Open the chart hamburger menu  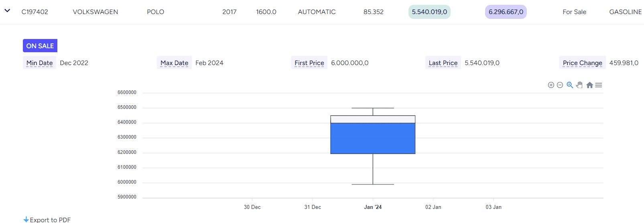click(x=599, y=85)
